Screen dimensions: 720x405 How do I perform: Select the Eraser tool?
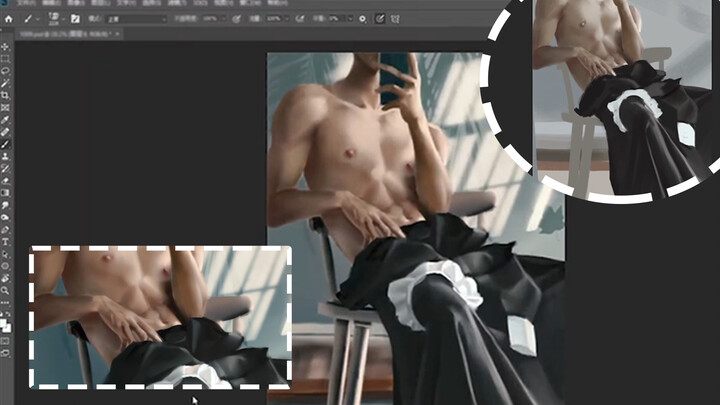click(x=5, y=181)
